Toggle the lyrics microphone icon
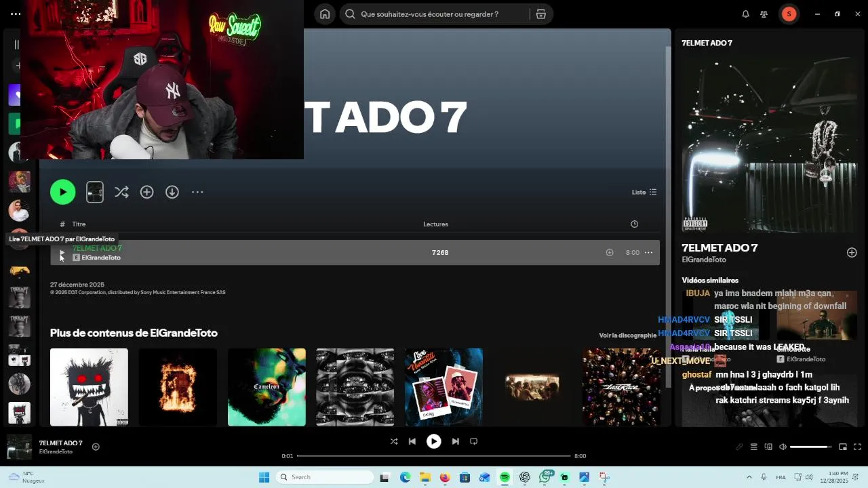The height and width of the screenshot is (488, 868). click(740, 447)
